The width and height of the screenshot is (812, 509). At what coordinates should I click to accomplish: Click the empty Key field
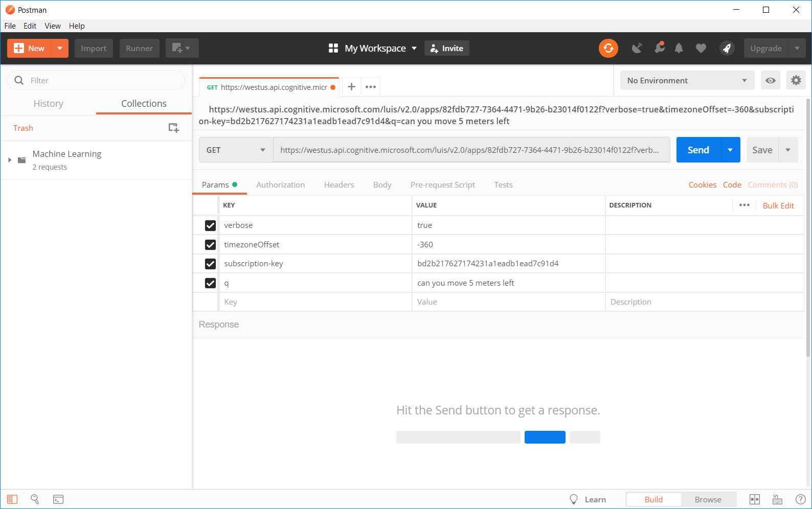pyautogui.click(x=315, y=302)
